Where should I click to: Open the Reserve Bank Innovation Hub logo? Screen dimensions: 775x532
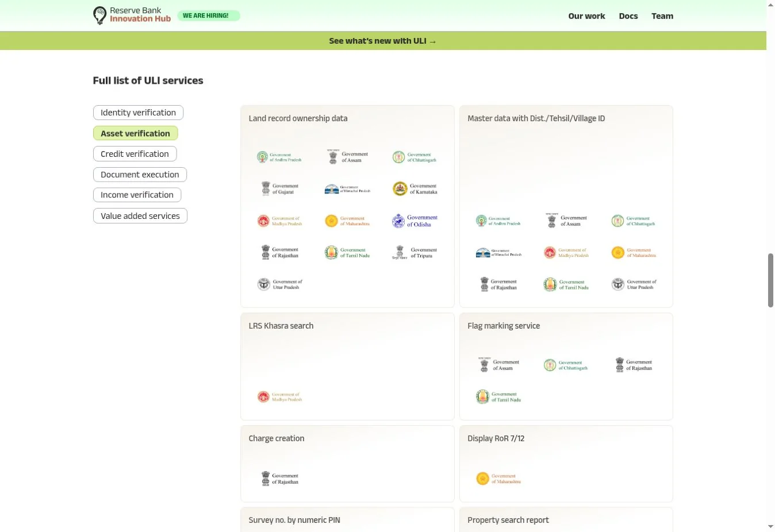click(x=132, y=16)
